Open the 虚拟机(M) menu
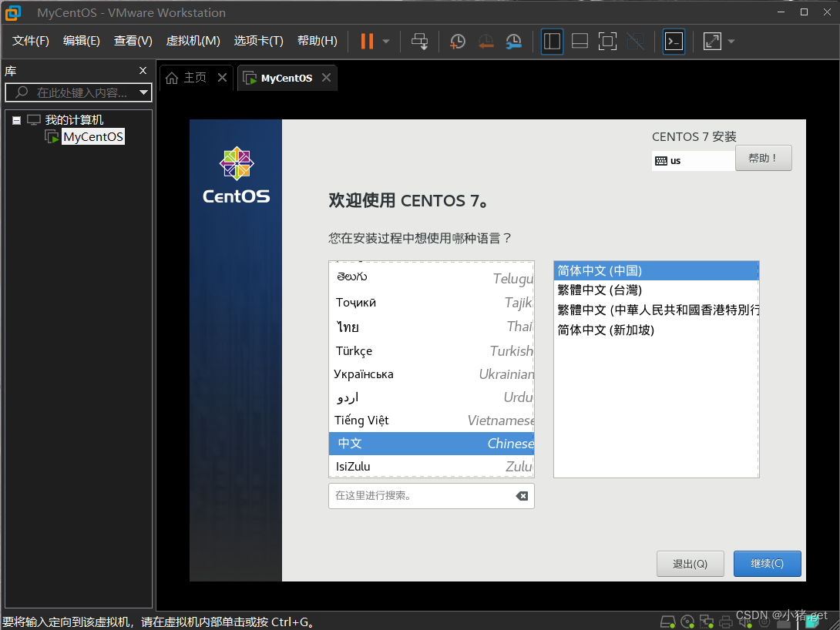This screenshot has height=630, width=840. [x=193, y=41]
